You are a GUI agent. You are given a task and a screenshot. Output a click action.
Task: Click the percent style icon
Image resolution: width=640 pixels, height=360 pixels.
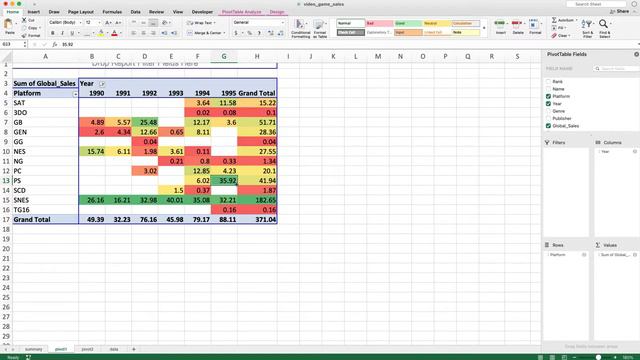[249, 33]
